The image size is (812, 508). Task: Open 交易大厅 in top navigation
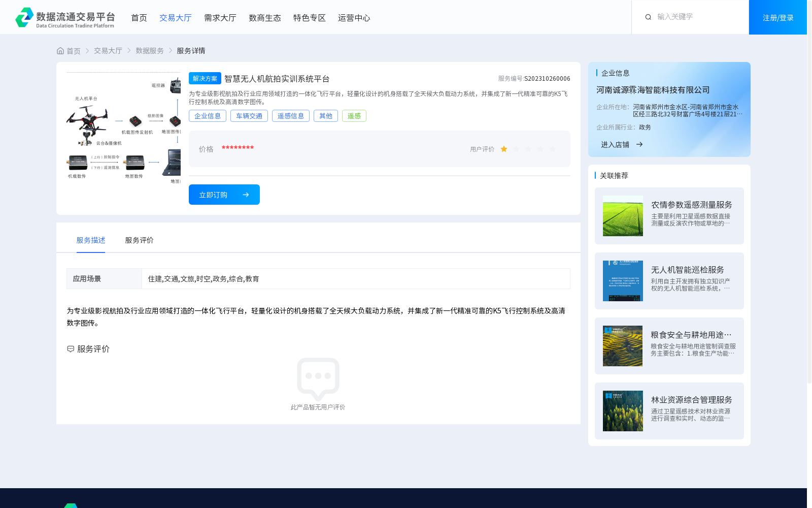pos(176,18)
